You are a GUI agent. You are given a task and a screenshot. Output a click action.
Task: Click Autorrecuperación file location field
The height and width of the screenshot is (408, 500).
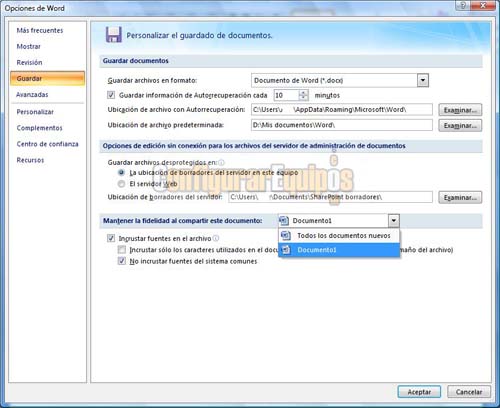click(x=342, y=110)
